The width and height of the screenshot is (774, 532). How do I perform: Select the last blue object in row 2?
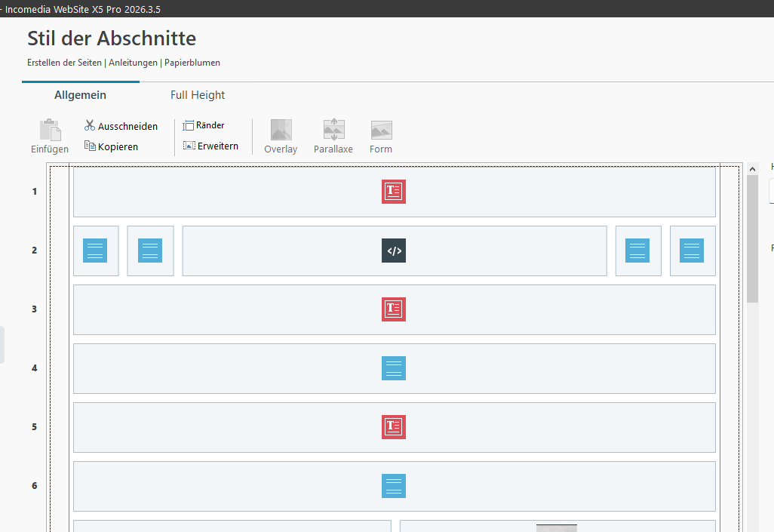(692, 251)
